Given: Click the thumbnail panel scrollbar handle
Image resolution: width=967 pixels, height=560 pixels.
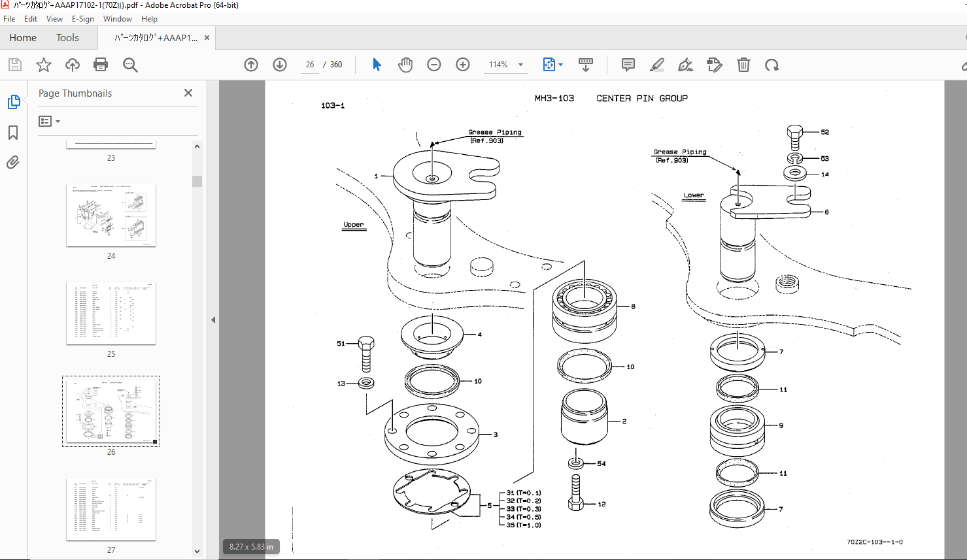Looking at the screenshot, I should (197, 181).
